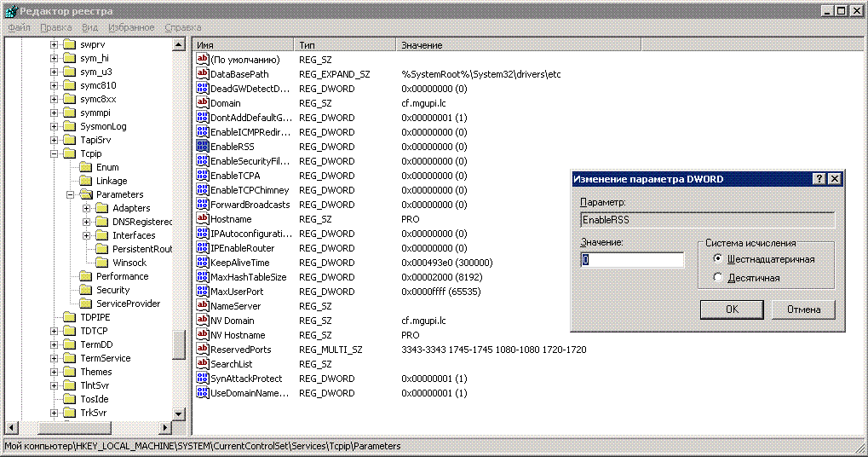Click the tree scroll down arrow
Image resolution: width=868 pixels, height=457 pixels.
click(x=179, y=414)
